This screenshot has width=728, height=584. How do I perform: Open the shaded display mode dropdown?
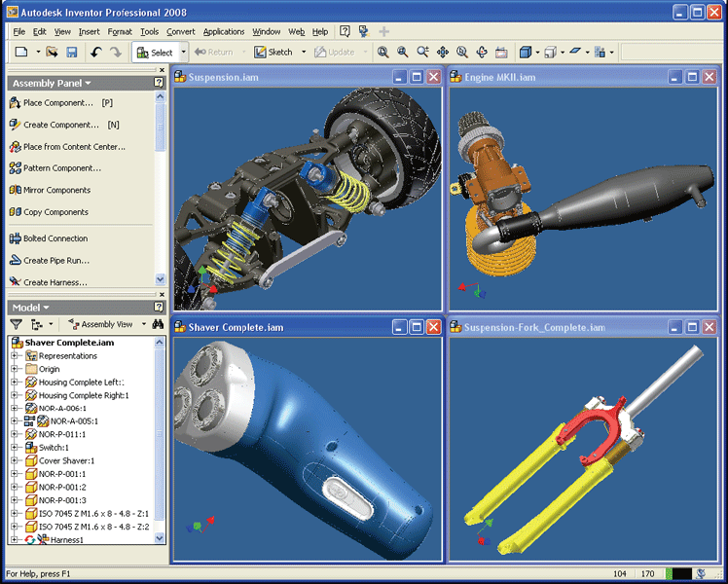(x=537, y=53)
